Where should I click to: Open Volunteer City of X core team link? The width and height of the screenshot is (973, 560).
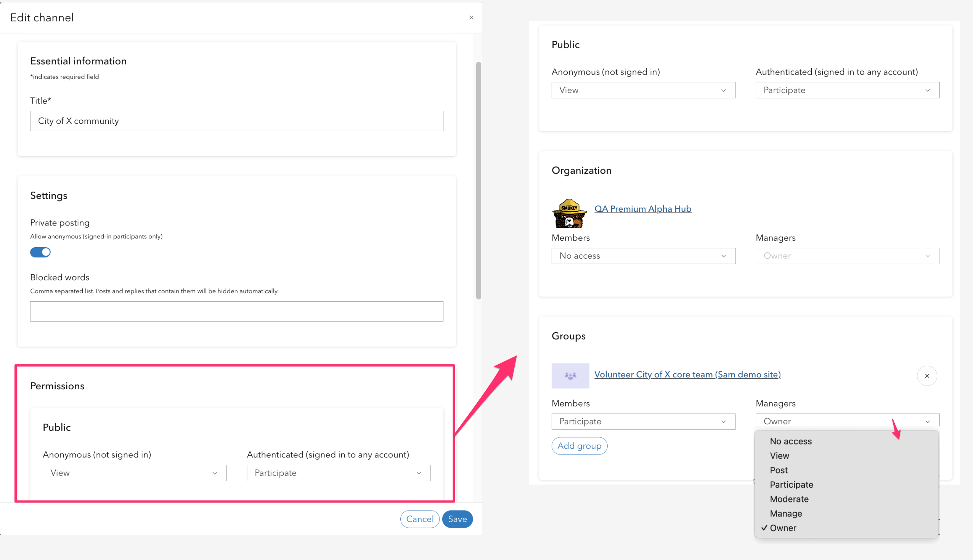pyautogui.click(x=687, y=374)
